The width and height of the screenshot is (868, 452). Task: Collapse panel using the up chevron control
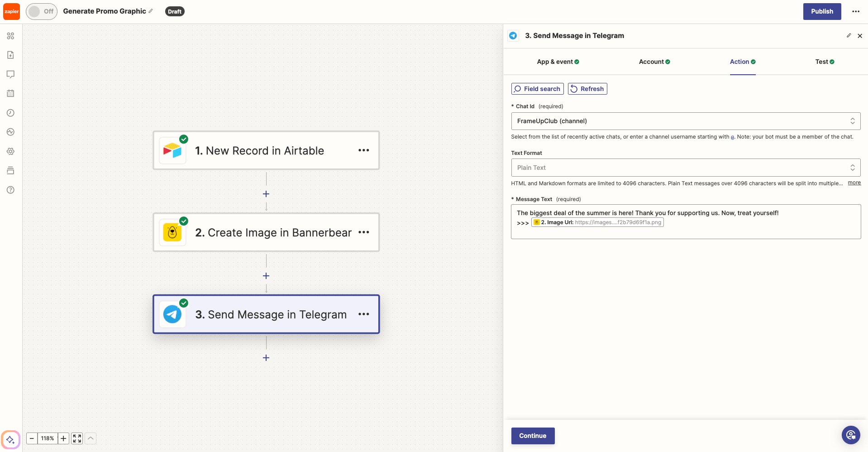(x=90, y=438)
